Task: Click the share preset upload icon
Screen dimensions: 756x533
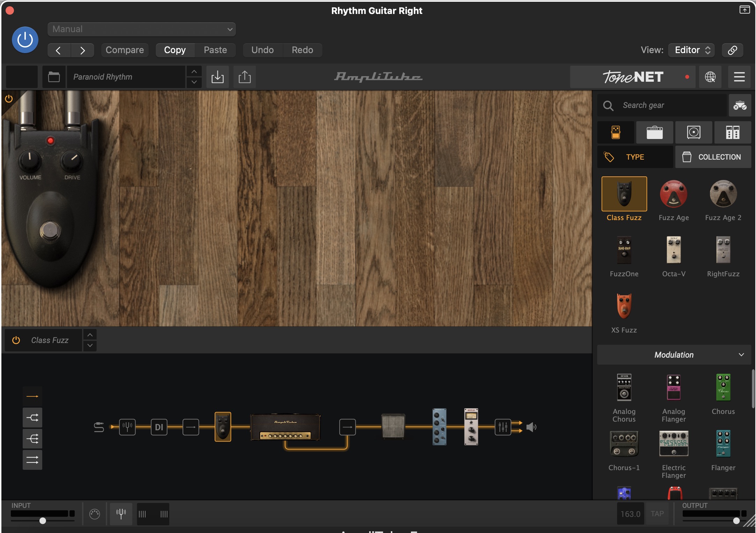Action: tap(245, 77)
